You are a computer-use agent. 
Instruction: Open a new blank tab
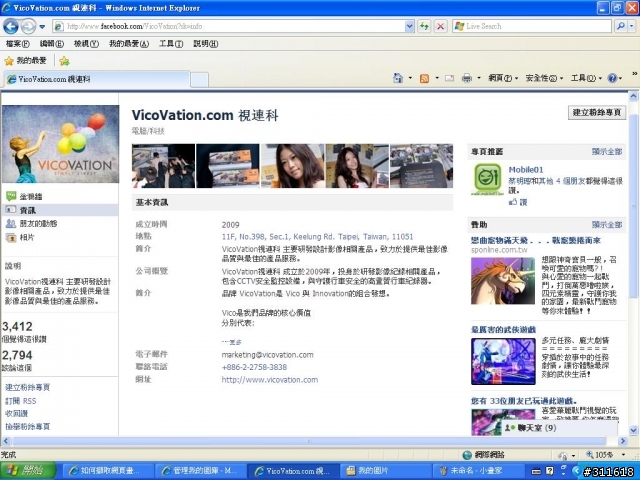click(x=199, y=80)
